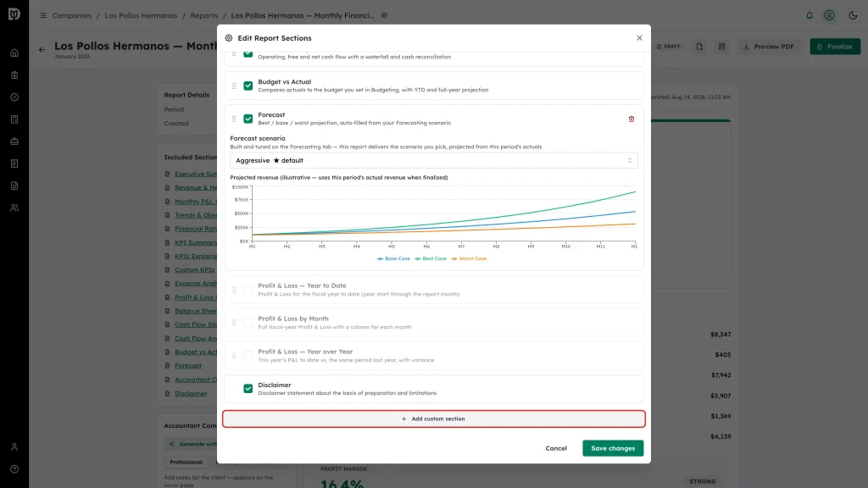Click the projected revenue chart

[x=434, y=217]
